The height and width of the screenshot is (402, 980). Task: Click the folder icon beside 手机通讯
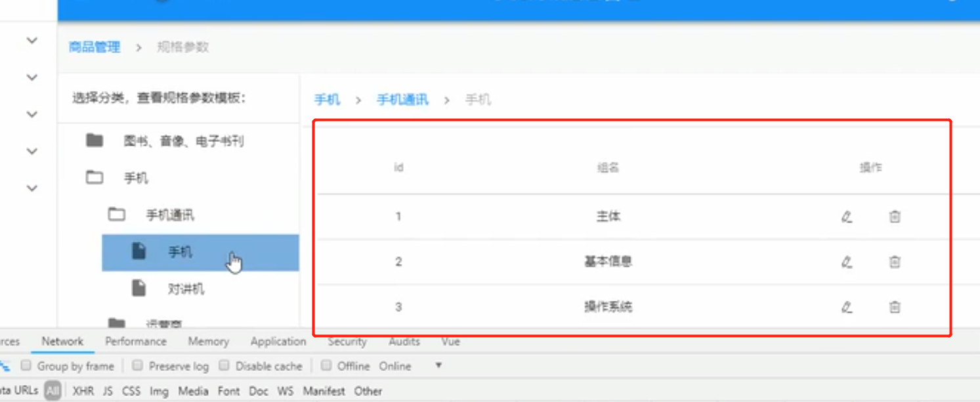(115, 214)
